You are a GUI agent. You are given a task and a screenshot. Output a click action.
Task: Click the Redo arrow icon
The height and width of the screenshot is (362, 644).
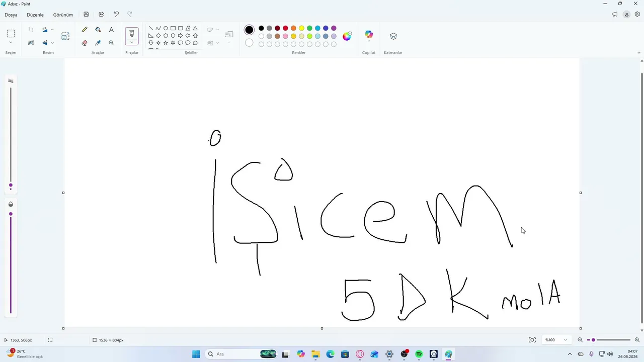pos(130,15)
